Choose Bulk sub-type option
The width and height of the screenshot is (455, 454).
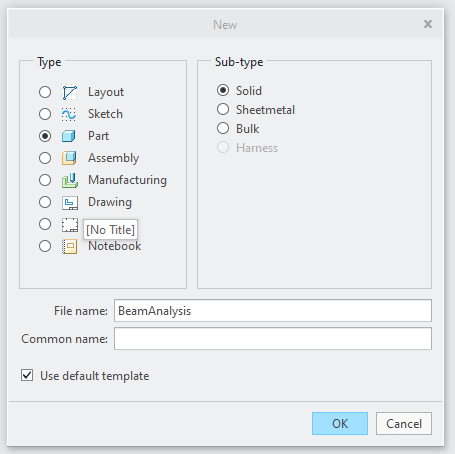coord(223,128)
